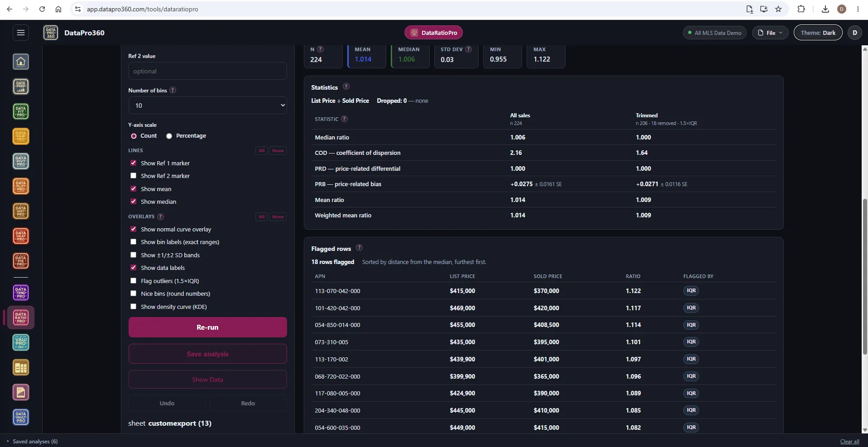Uncheck Show mean checkbox

[133, 189]
